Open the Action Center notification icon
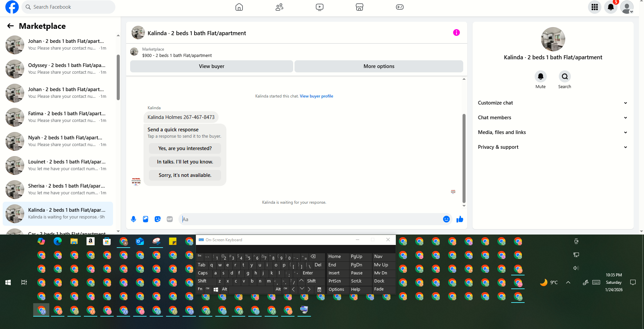Image resolution: width=644 pixels, height=329 pixels. [x=633, y=282]
